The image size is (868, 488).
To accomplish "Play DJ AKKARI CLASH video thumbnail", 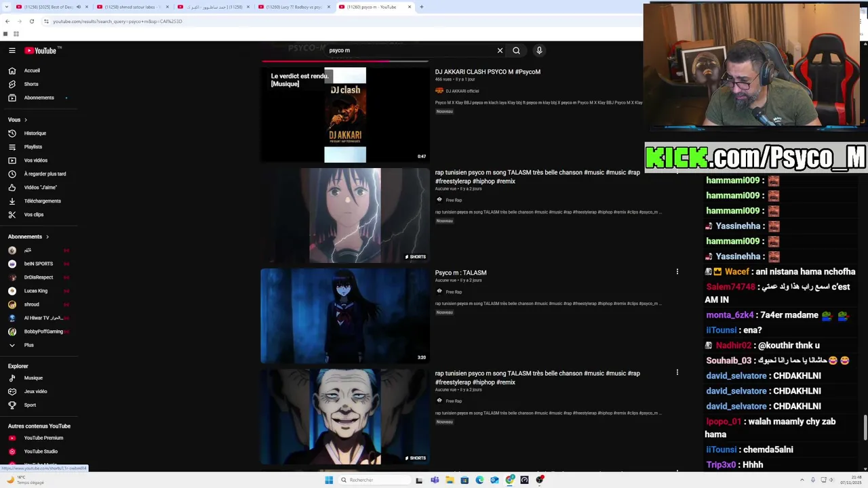I will click(345, 115).
